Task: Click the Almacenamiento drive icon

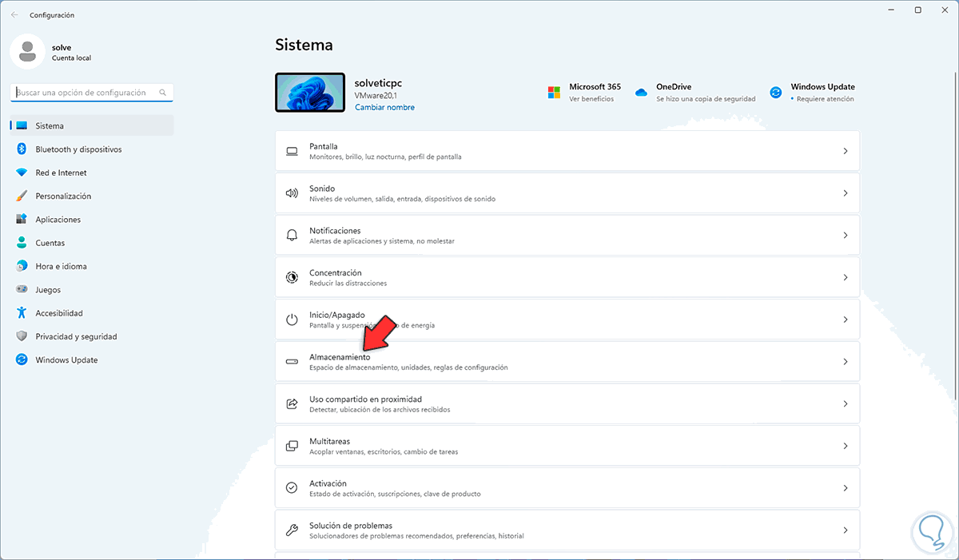Action: [292, 362]
